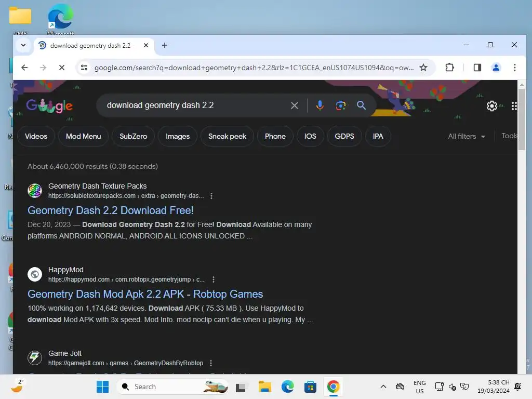Image resolution: width=532 pixels, height=399 pixels.
Task: Open the Windows Start menu
Action: [x=102, y=387]
